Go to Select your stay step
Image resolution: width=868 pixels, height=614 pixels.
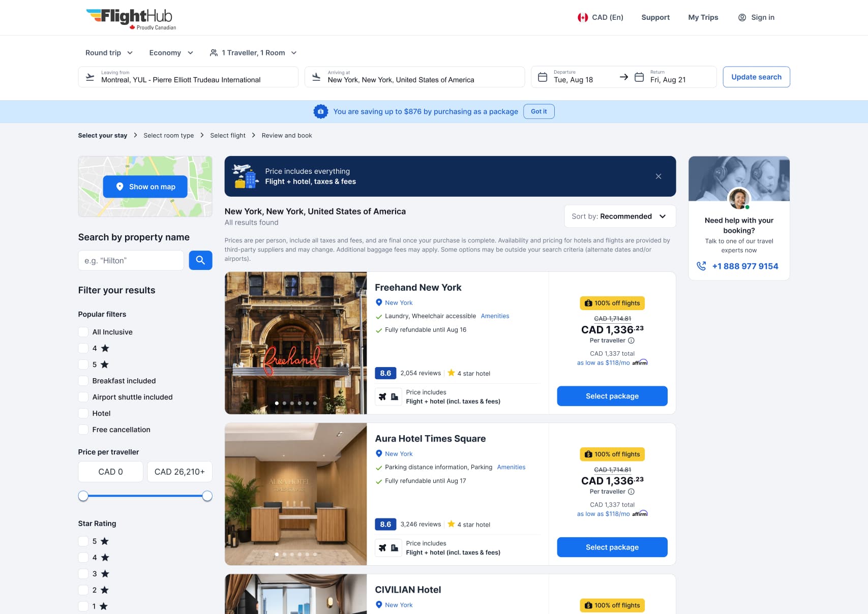[x=103, y=135]
